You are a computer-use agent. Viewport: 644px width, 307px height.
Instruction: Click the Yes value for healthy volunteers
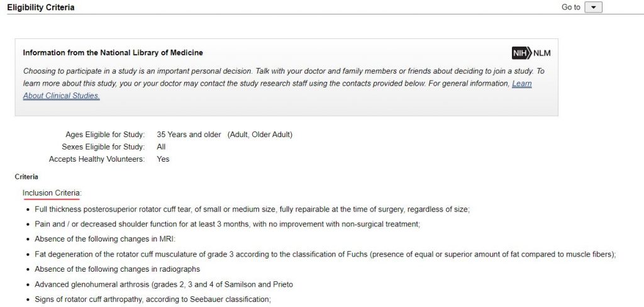[x=163, y=159]
